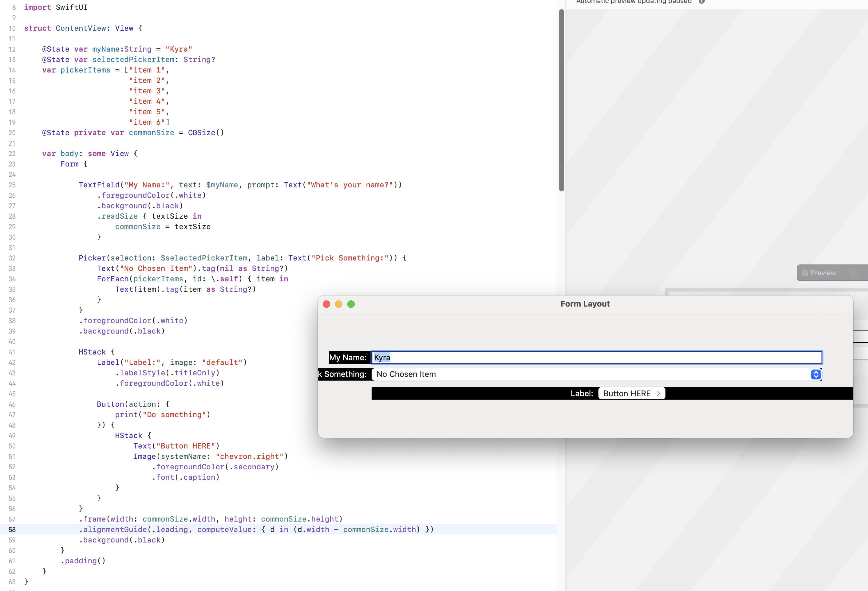Image resolution: width=868 pixels, height=591 pixels.
Task: Click the 'My Name:' label in the form
Action: pos(347,357)
